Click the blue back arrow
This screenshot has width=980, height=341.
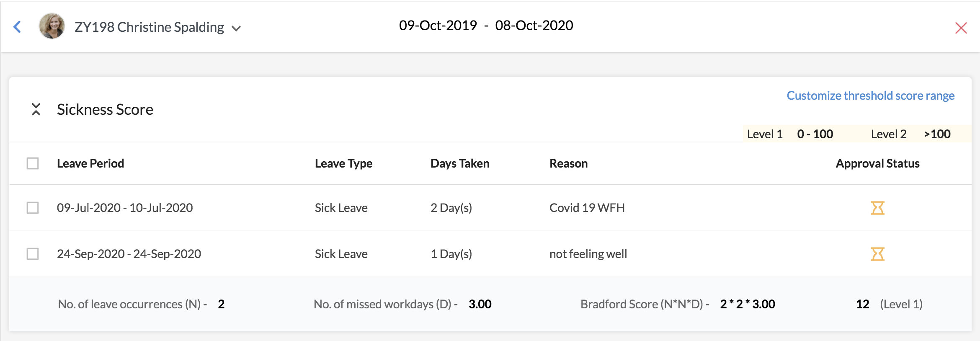pyautogui.click(x=17, y=27)
